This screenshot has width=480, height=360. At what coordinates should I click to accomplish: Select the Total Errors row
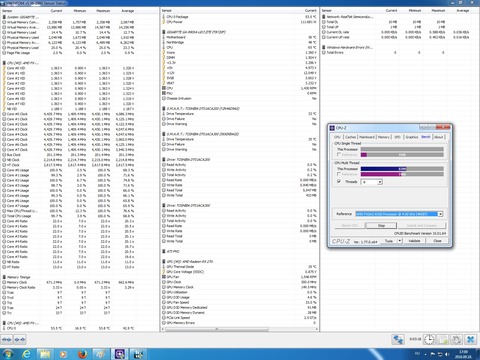coord(400,53)
